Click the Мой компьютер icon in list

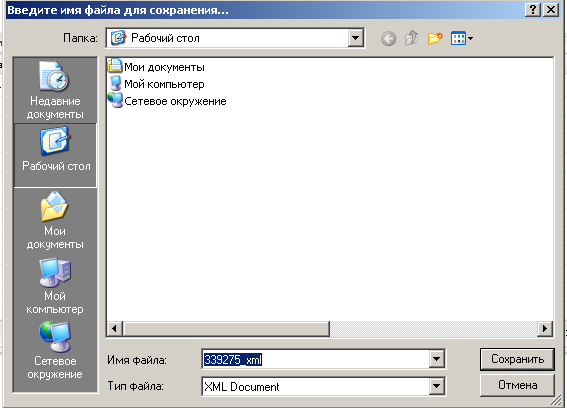115,83
